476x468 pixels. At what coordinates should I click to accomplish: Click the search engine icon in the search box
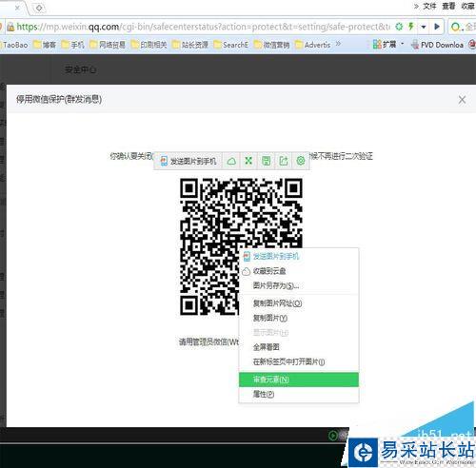456,27
